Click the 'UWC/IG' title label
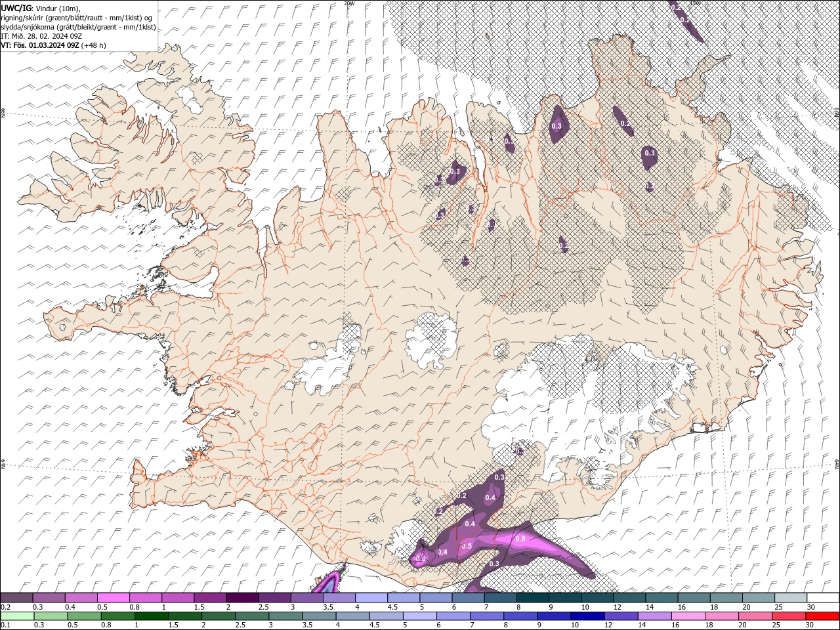The image size is (840, 630). [x=16, y=8]
